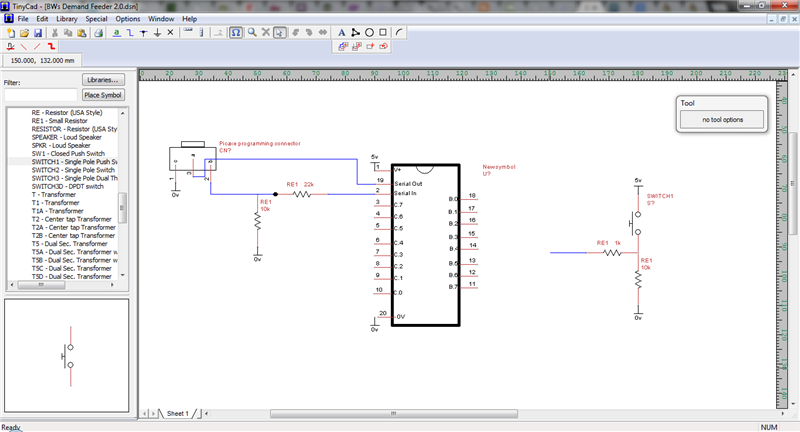
Task: Choose the ellipse drawing tool
Action: pyautogui.click(x=369, y=32)
